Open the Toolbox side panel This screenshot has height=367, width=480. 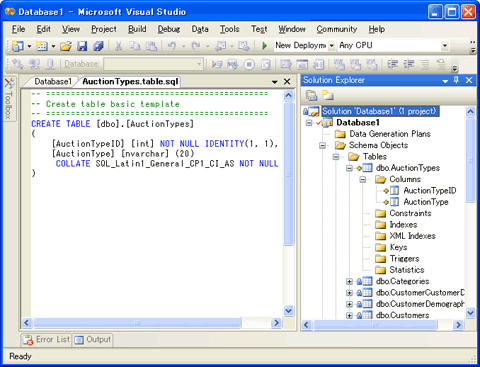point(9,99)
